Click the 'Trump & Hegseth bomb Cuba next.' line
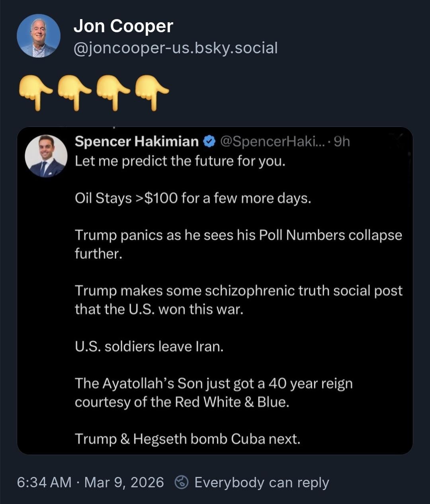This screenshot has height=504, width=430. coord(187,439)
